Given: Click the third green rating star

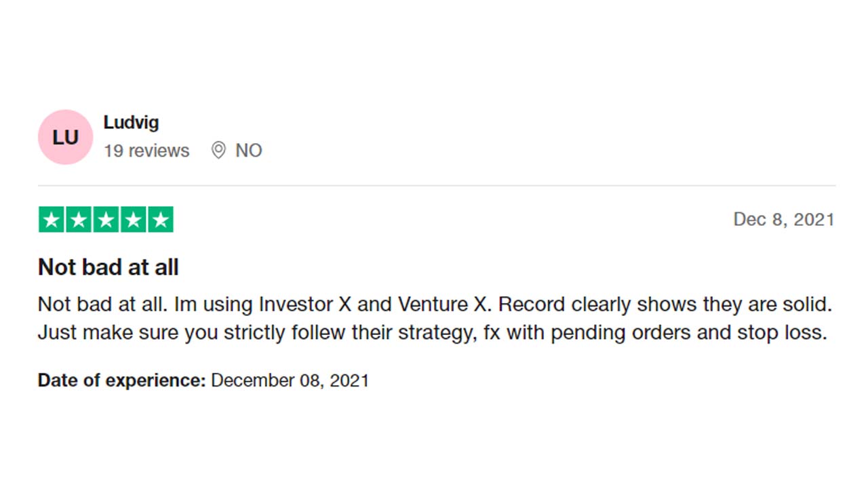Looking at the screenshot, I should pyautogui.click(x=106, y=220).
